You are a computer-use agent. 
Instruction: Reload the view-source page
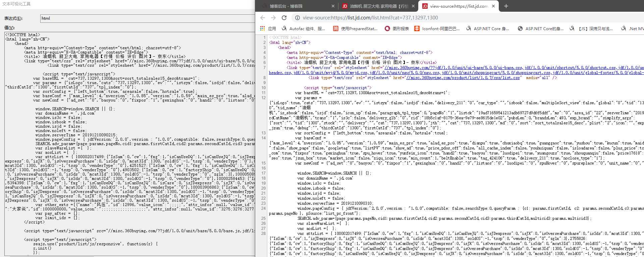(284, 18)
